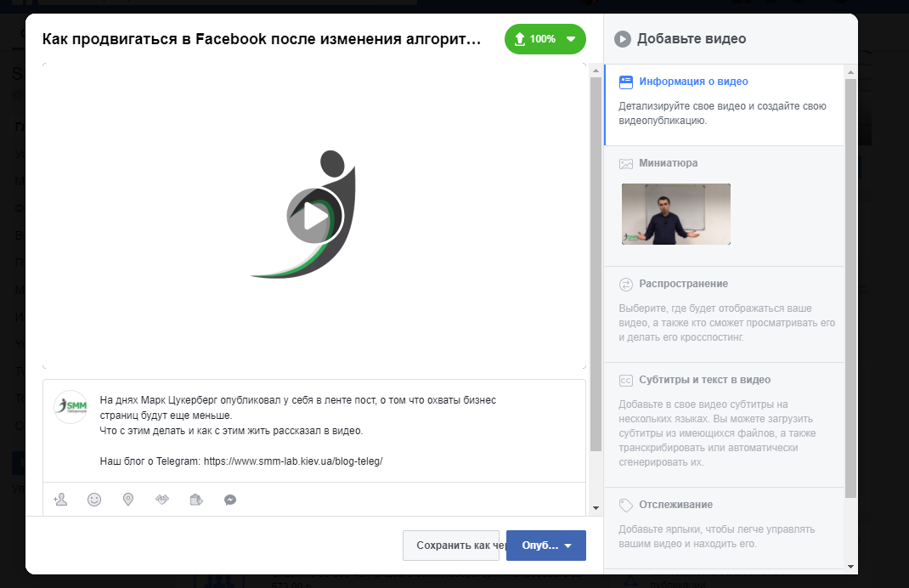Click the Save as draft button
This screenshot has height=588, width=909.
(x=451, y=545)
